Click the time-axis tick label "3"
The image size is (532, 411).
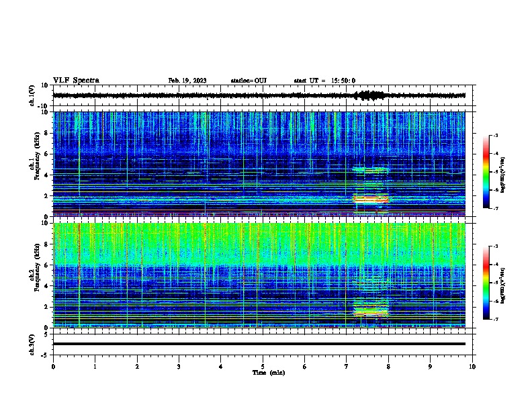coord(179,367)
